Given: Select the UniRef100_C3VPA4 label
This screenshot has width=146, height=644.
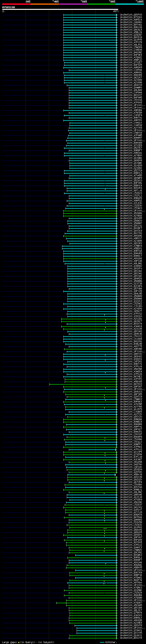Looking at the screenshot, I should 131,70.
